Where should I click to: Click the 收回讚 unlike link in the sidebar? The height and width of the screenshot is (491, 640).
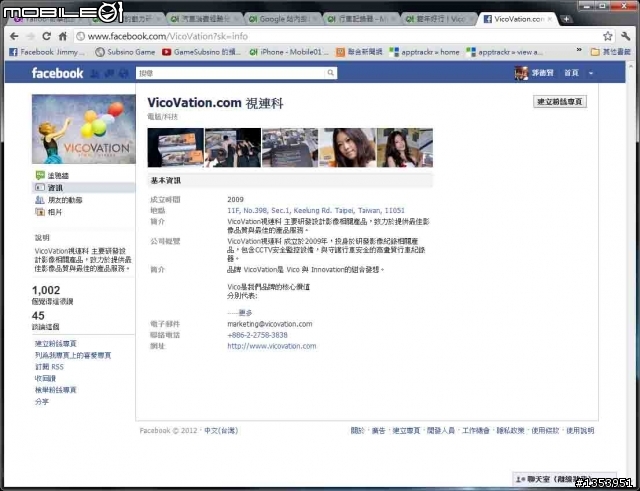coord(45,378)
